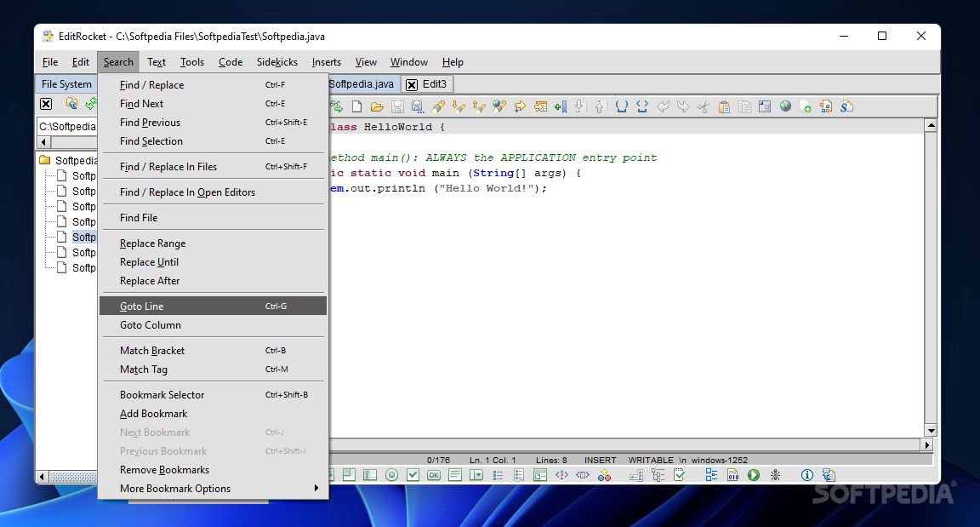Click the bug Debug icon in bottom toolbar
Viewport: 980px width, 527px height.
click(775, 475)
